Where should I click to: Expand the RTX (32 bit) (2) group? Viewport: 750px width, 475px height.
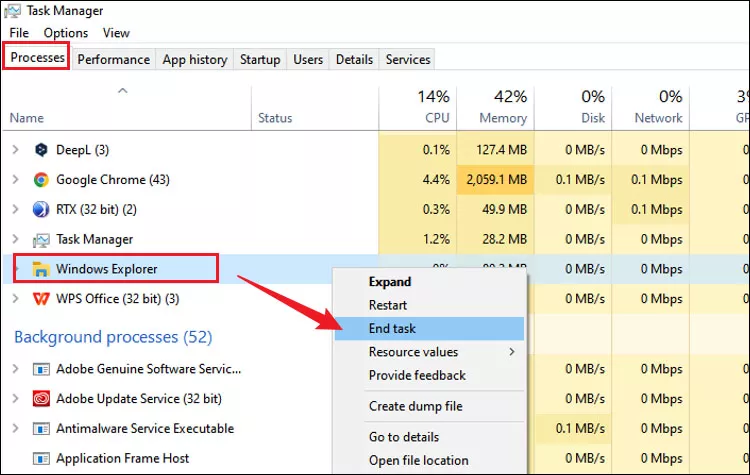click(x=15, y=209)
